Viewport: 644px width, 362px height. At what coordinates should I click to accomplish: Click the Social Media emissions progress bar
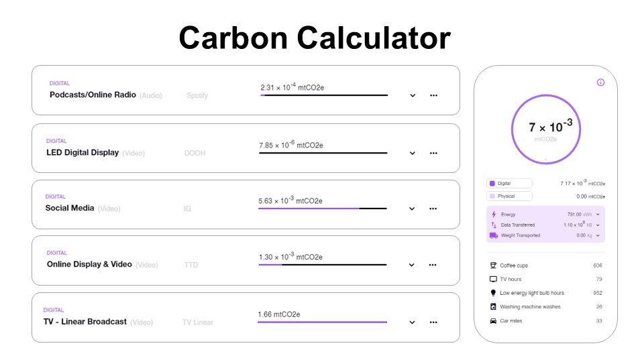(x=323, y=208)
